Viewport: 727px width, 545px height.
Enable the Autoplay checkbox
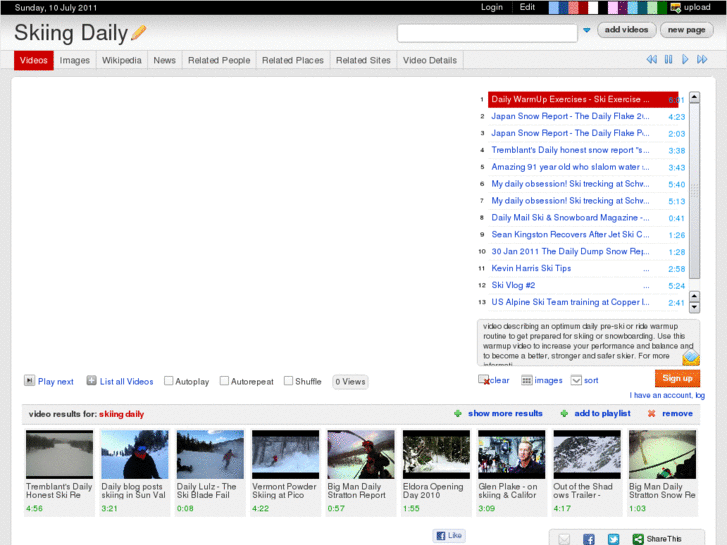169,381
